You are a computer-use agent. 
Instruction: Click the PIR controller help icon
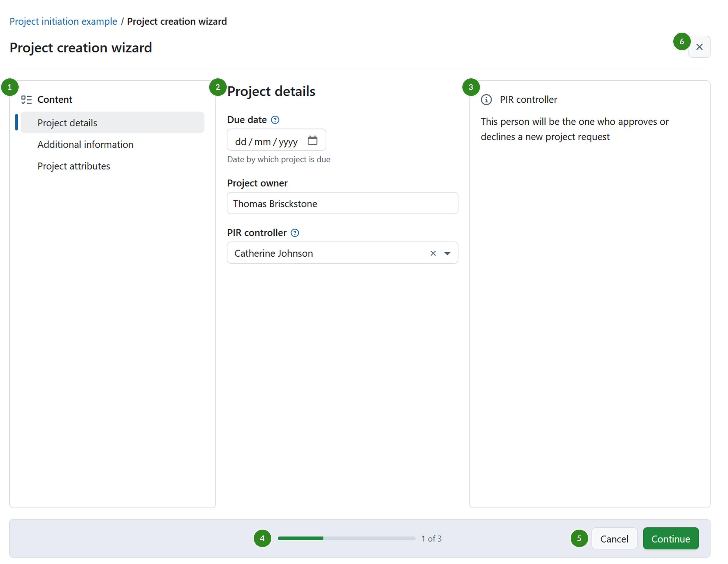295,233
